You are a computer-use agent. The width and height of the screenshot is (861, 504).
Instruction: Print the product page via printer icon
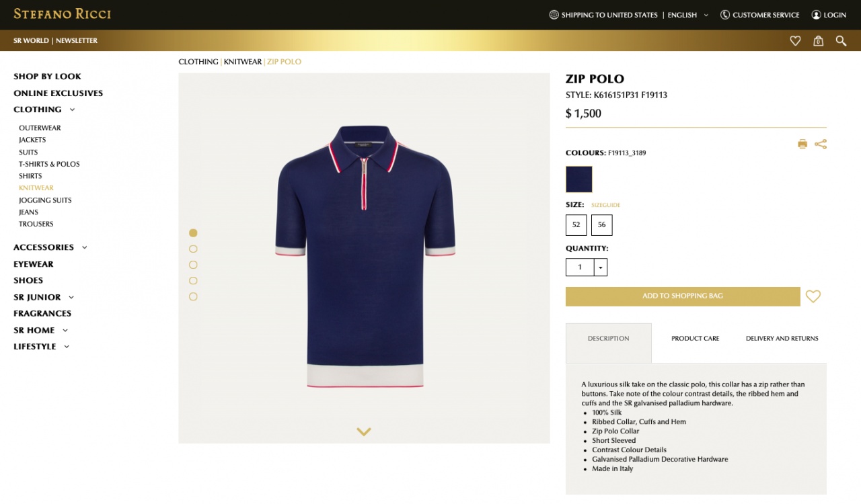point(802,144)
